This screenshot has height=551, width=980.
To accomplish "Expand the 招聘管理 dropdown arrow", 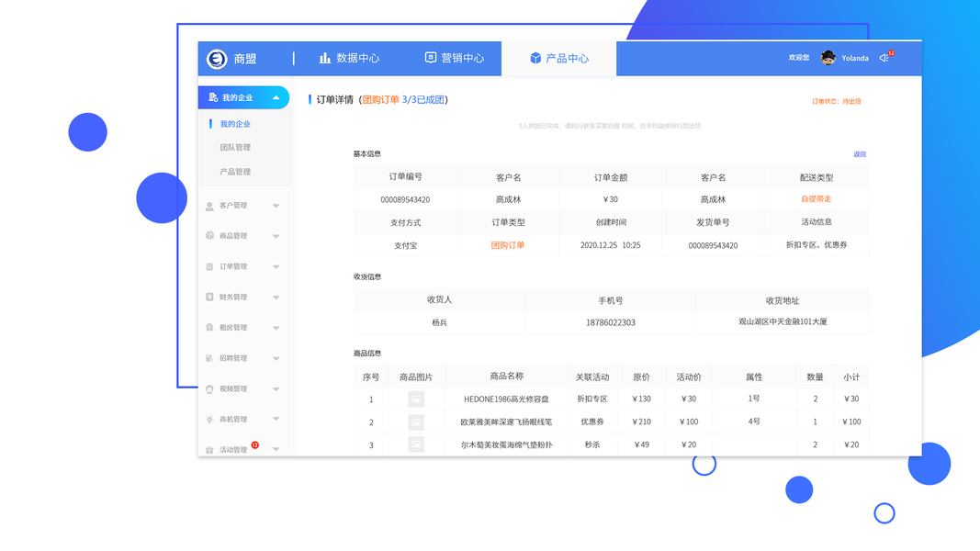I will click(276, 358).
